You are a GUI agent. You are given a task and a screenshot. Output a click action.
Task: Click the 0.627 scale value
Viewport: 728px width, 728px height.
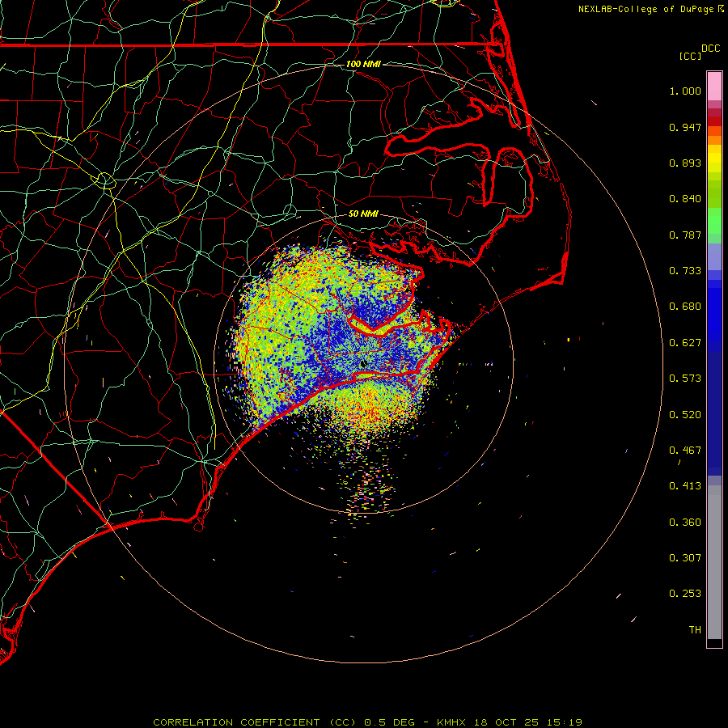click(685, 343)
